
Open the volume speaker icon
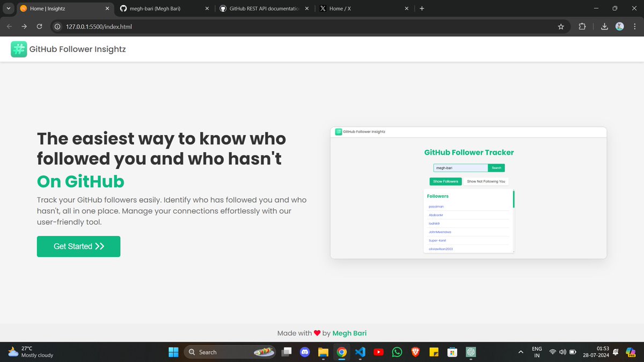tap(562, 352)
